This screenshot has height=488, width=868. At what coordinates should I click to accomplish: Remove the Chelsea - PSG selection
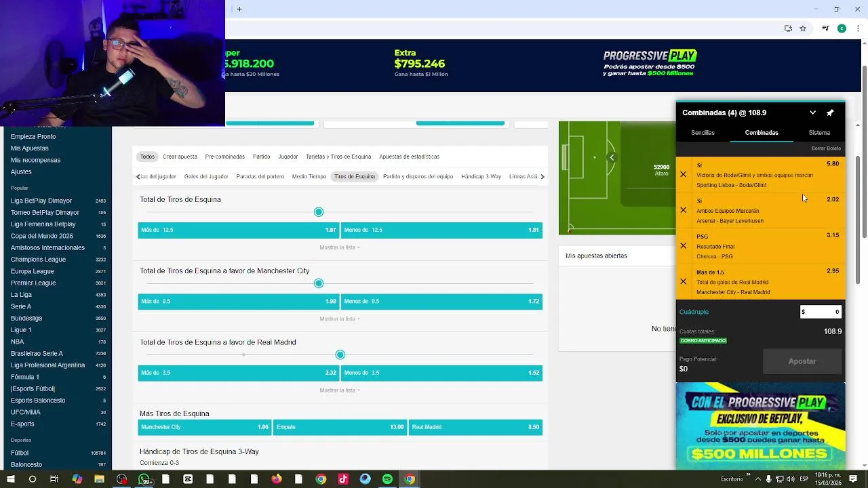(683, 245)
